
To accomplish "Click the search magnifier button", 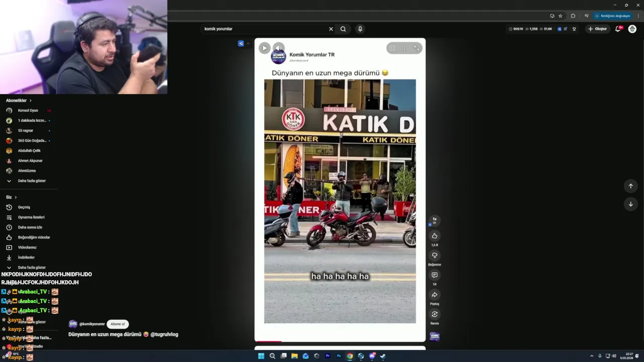I will (343, 29).
